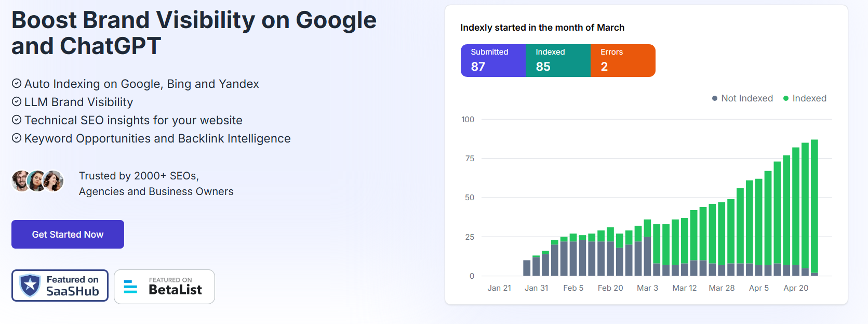Screen dimensions: 868x324
Task: Click the gray Not Indexed legend dot
Action: click(x=715, y=98)
